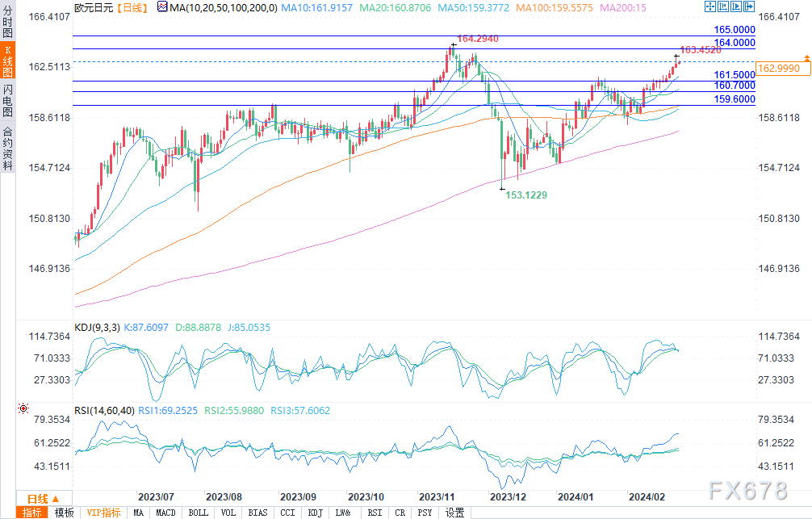Viewport: 812px width, 519px height.
Task: Select the PSY indicator button
Action: [x=425, y=513]
